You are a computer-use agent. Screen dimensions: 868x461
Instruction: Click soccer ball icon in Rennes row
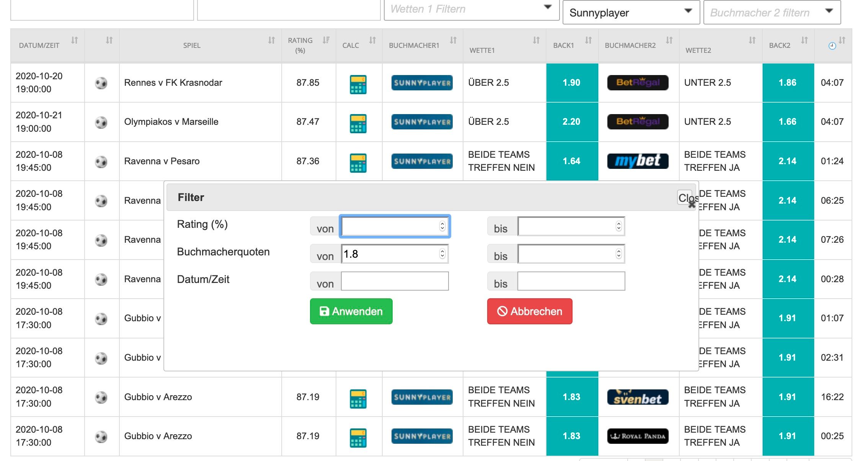coord(101,83)
